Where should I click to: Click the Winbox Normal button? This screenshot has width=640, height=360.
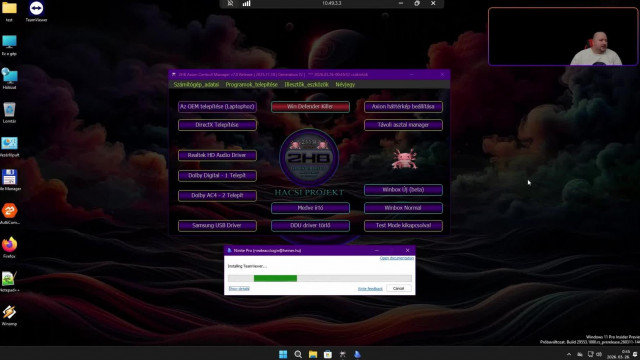click(x=403, y=208)
